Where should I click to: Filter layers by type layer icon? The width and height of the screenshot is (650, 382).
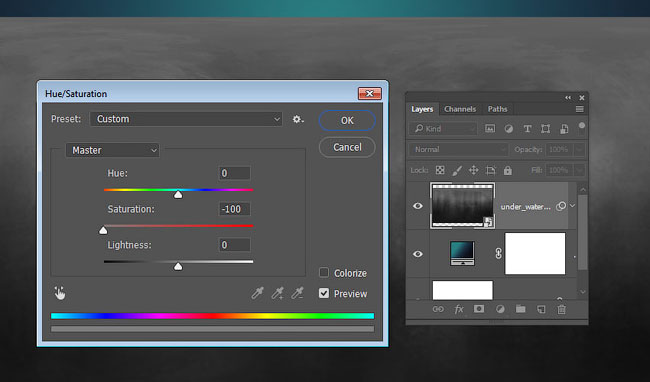point(527,129)
